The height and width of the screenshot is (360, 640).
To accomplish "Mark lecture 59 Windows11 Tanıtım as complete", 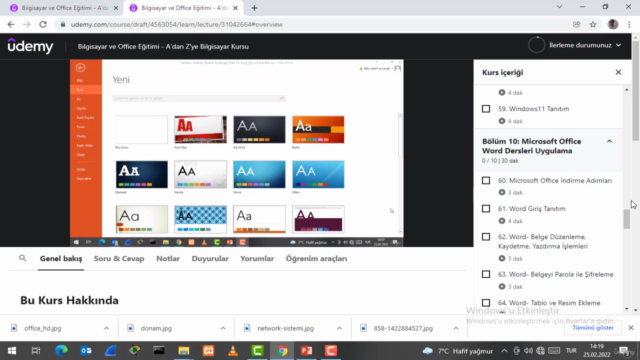I will click(x=486, y=109).
